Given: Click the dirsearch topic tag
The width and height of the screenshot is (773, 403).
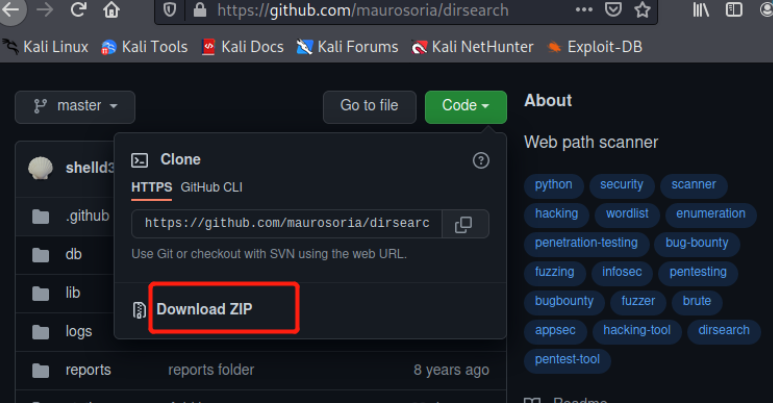Looking at the screenshot, I should pyautogui.click(x=724, y=330).
